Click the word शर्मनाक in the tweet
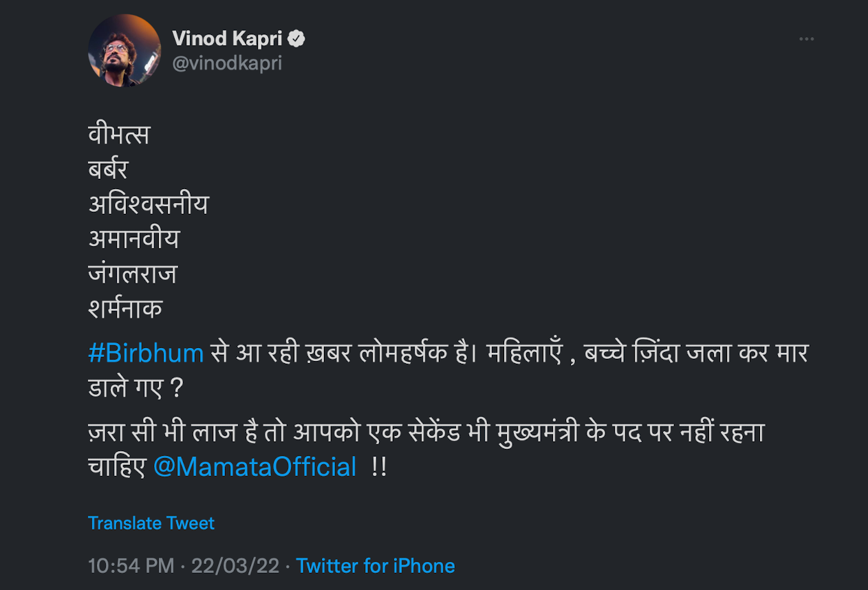This screenshot has height=590, width=868. click(x=125, y=309)
